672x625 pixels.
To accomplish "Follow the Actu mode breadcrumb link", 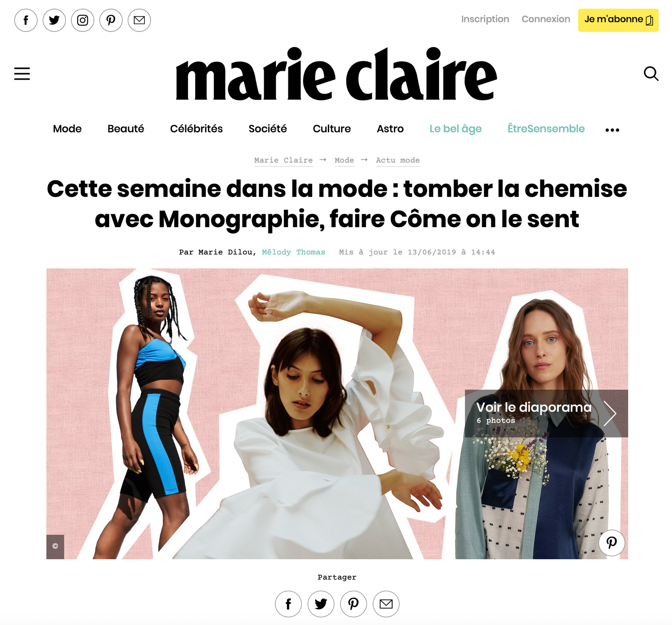I will (x=397, y=161).
